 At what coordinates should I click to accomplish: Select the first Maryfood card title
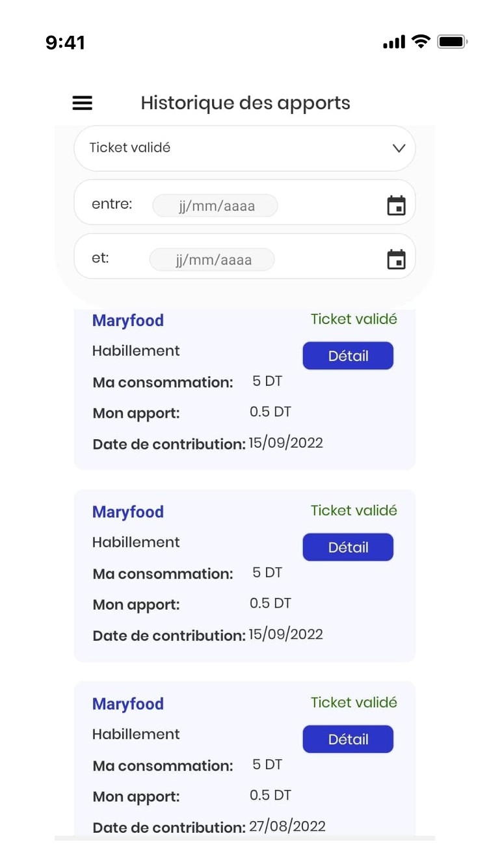tap(128, 321)
